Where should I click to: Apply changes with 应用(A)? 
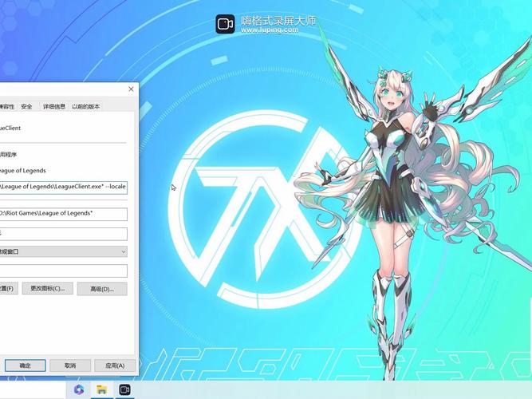(115, 365)
